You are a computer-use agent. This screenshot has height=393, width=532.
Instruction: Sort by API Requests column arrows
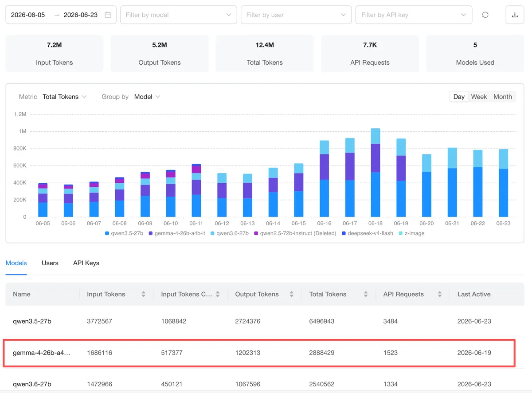pyautogui.click(x=439, y=294)
